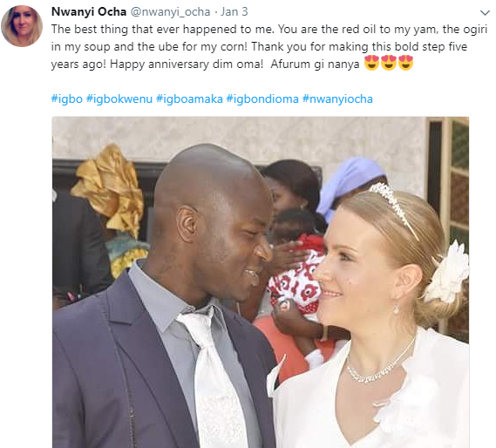496x448 pixels.
Task: Click the tweet text starting 'The best thing'
Action: (269, 46)
